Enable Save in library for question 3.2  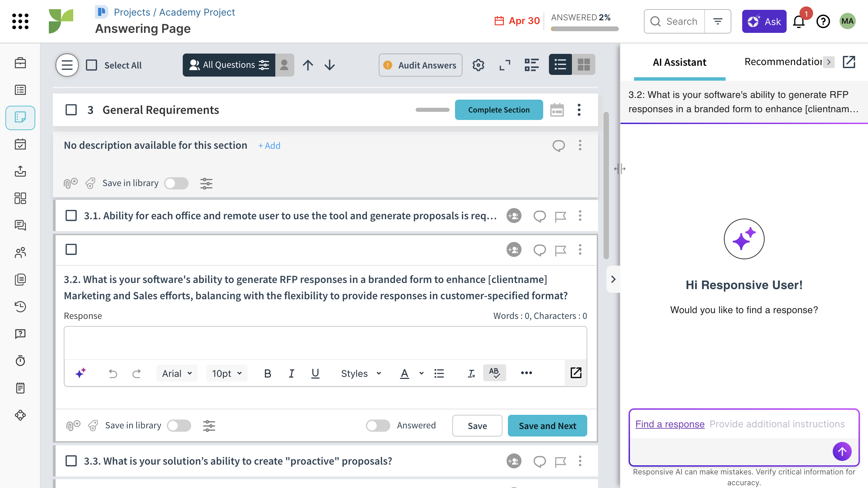click(x=179, y=426)
